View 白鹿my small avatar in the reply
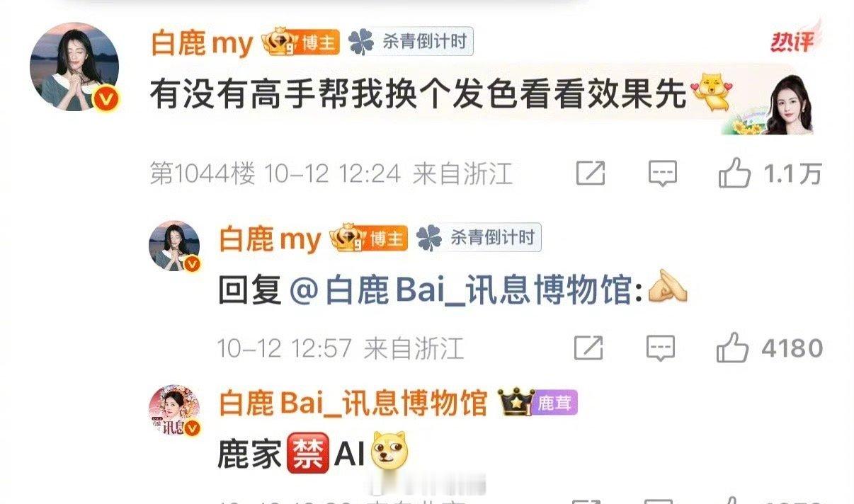This screenshot has width=854, height=504. (174, 246)
